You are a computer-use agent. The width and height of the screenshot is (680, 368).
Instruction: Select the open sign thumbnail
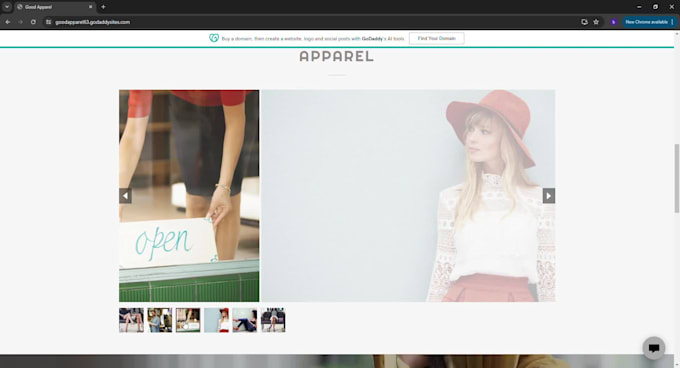click(188, 320)
